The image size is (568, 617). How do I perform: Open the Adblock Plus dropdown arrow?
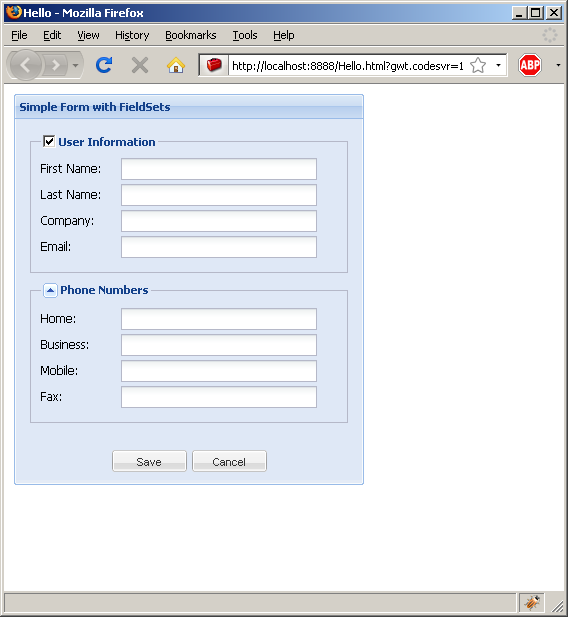pyautogui.click(x=558, y=65)
